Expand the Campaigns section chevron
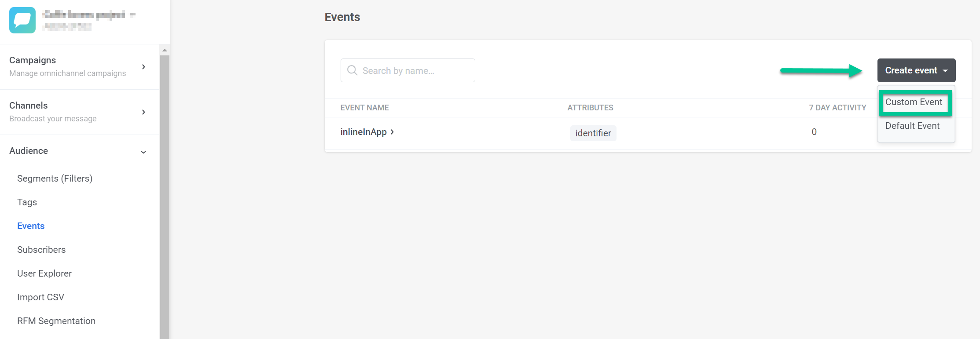980x339 pixels. (x=143, y=67)
